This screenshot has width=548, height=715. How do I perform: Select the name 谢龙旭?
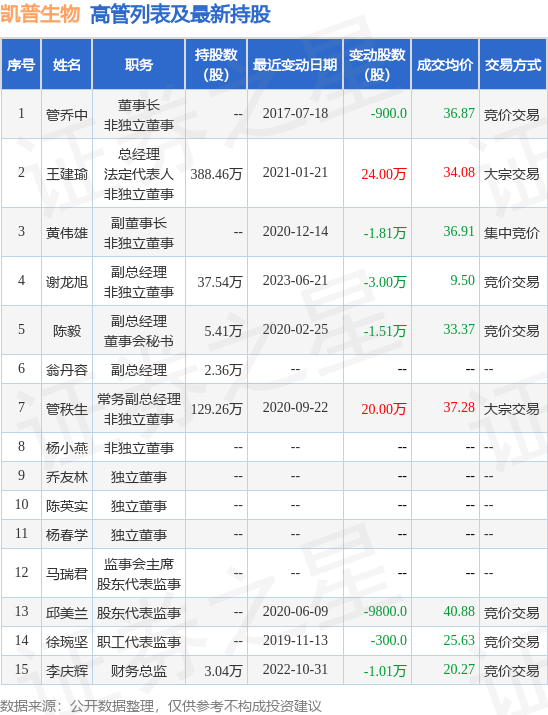coord(67,282)
